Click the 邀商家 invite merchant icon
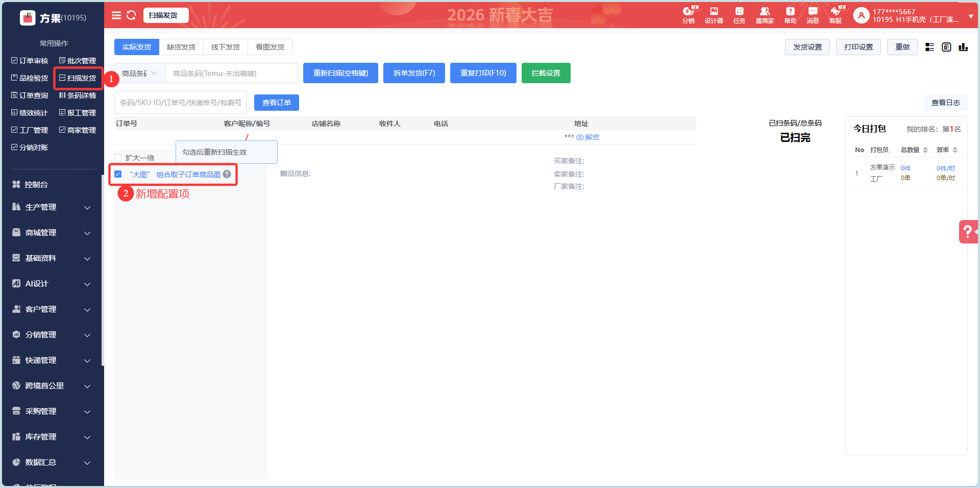980x488 pixels. click(x=765, y=15)
